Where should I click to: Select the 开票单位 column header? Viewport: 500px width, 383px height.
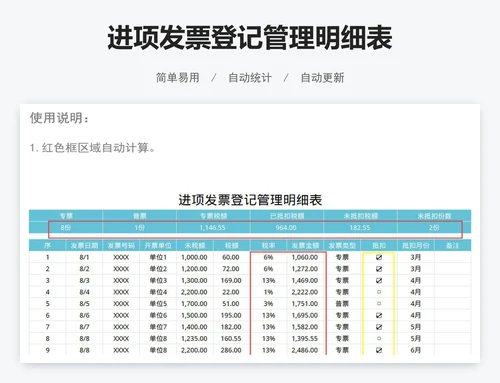158,246
